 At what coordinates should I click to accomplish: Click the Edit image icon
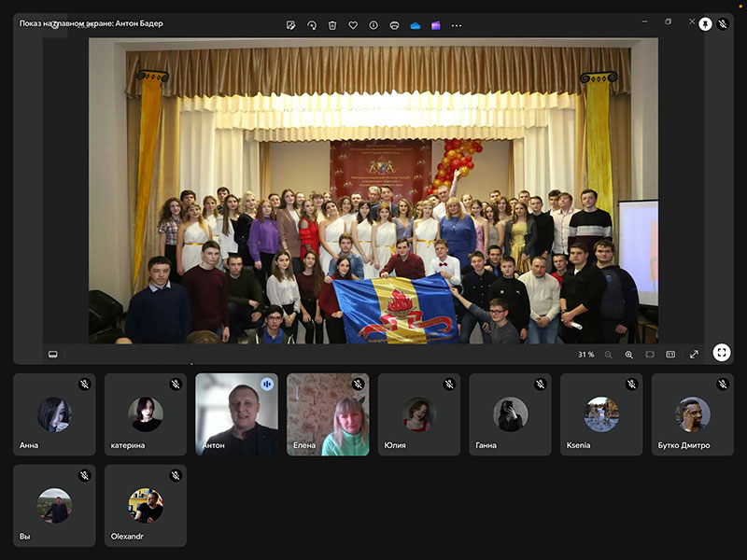pos(291,25)
